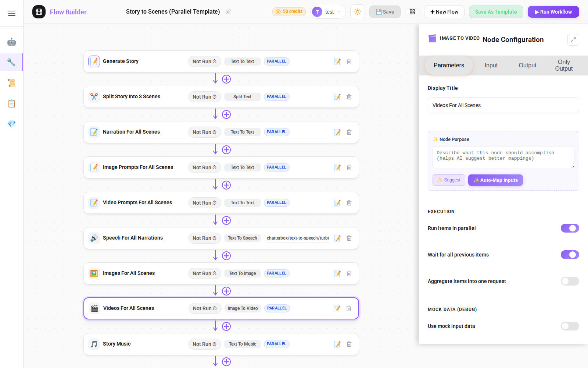
Task: Add node after Split Story Into 3 Scenes
Action: pyautogui.click(x=226, y=114)
